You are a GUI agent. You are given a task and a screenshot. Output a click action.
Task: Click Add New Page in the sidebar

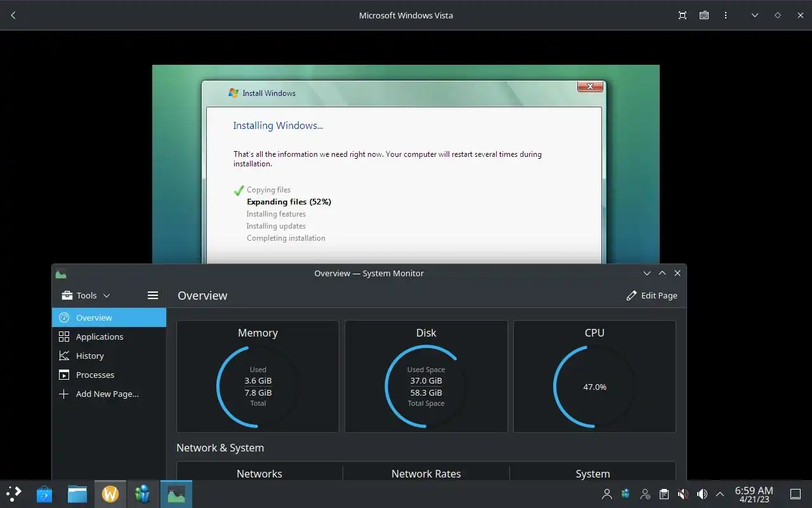(109, 394)
